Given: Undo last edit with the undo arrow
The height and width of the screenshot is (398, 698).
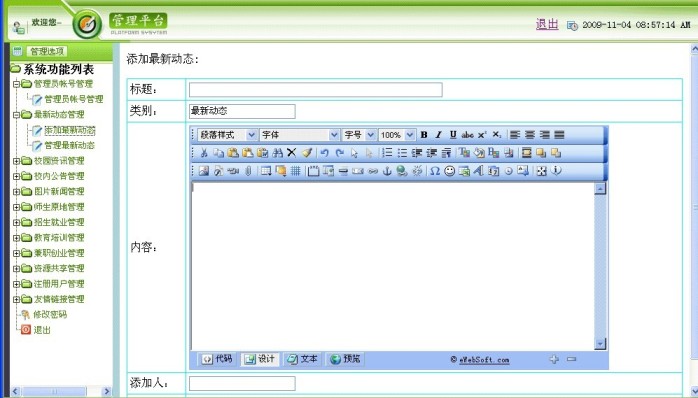Looking at the screenshot, I should pyautogui.click(x=325, y=153).
